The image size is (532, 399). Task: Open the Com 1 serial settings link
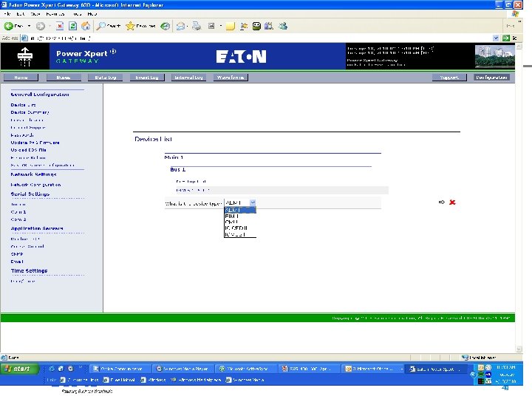[x=18, y=212]
